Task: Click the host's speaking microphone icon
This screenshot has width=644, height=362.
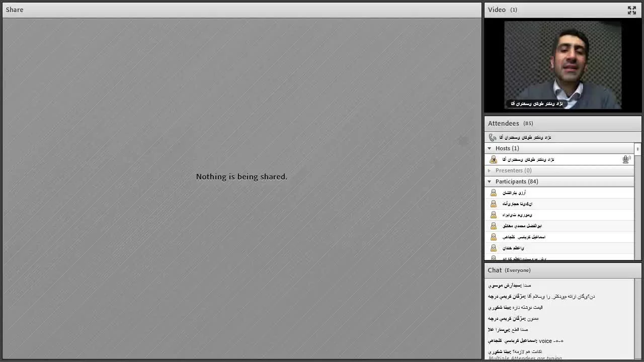Action: point(626,159)
